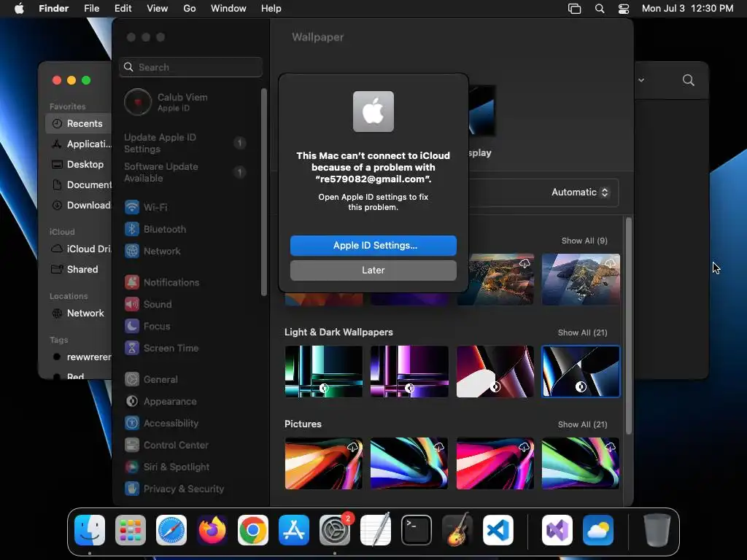Open Apple ID Settings from the iCloud dialog
The height and width of the screenshot is (560, 747).
373,245
